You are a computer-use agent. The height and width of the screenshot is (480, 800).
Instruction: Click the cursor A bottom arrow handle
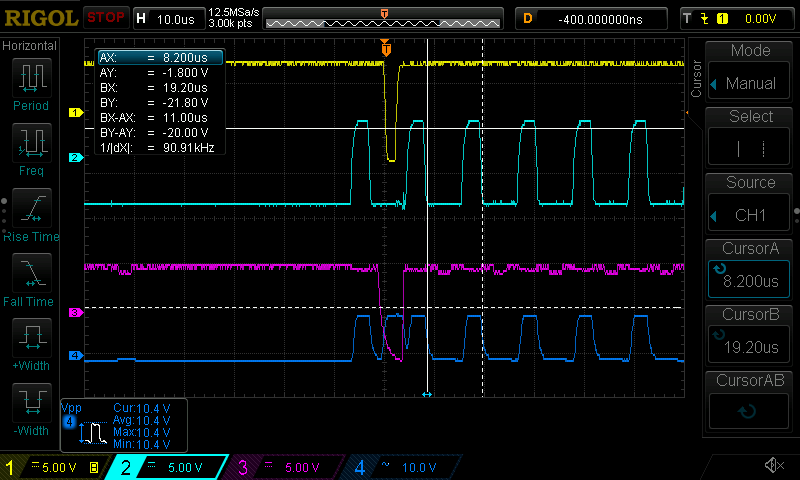coord(427,394)
